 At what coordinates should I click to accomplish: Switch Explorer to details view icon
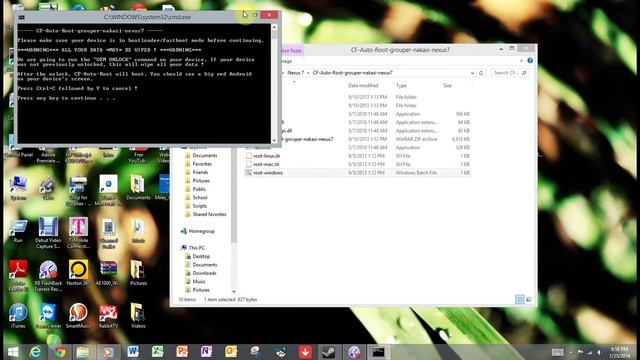click(x=520, y=299)
